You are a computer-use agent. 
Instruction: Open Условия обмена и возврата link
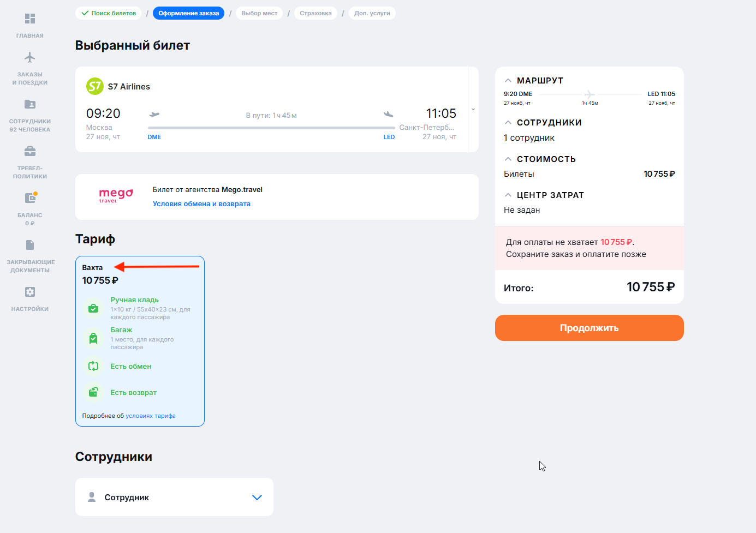pos(201,204)
